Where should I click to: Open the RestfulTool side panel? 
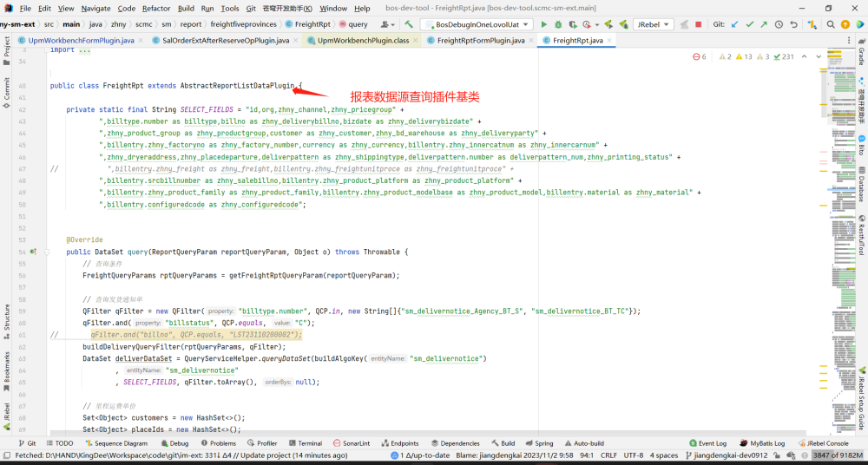(x=861, y=235)
